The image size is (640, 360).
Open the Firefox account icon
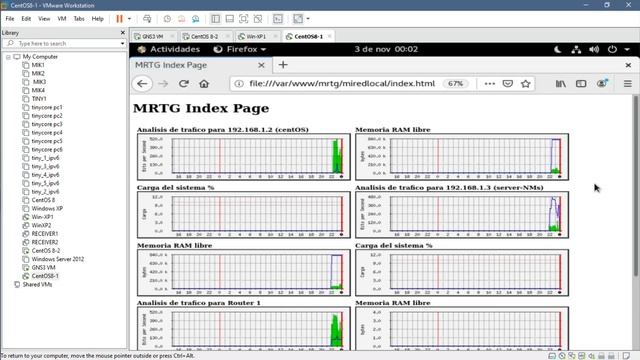pos(602,83)
